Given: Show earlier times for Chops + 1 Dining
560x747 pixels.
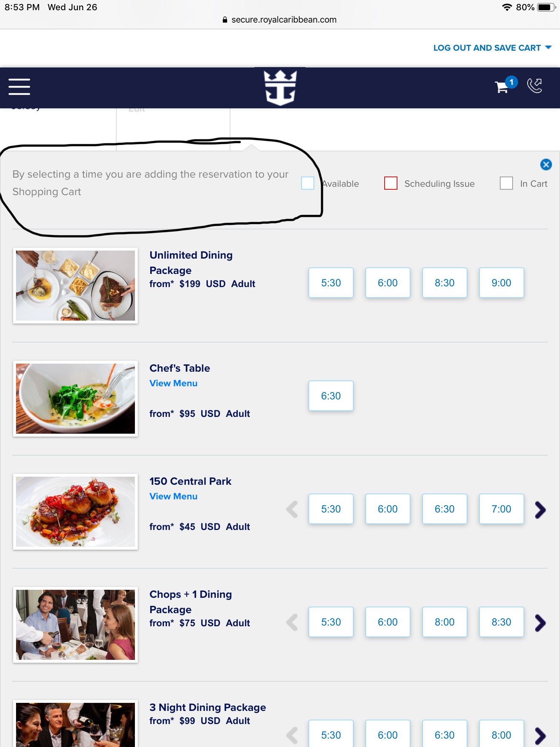Looking at the screenshot, I should point(292,623).
